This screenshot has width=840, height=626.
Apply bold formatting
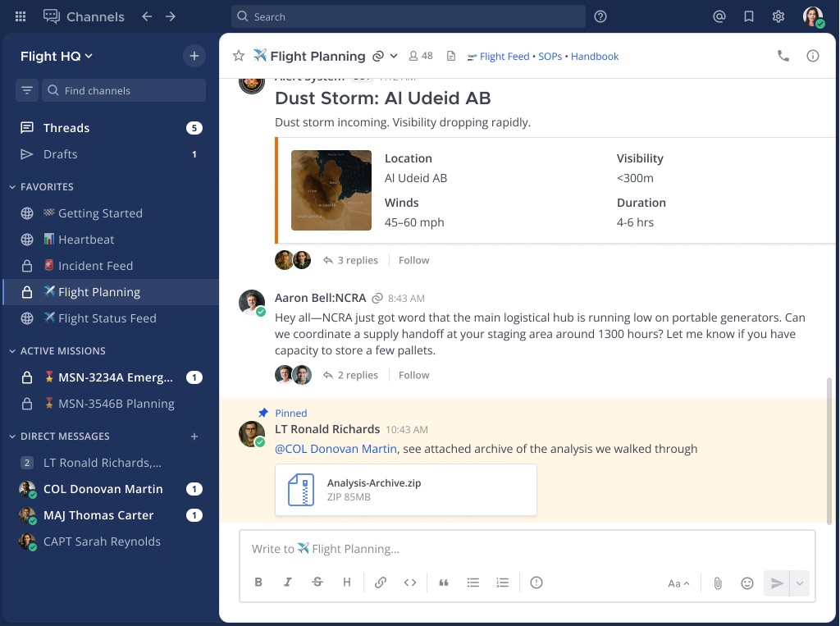[x=258, y=583]
